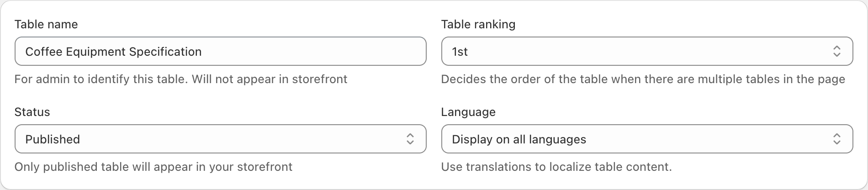Select the 'Table name' field label
Image resolution: width=868 pixels, height=190 pixels.
tap(46, 24)
